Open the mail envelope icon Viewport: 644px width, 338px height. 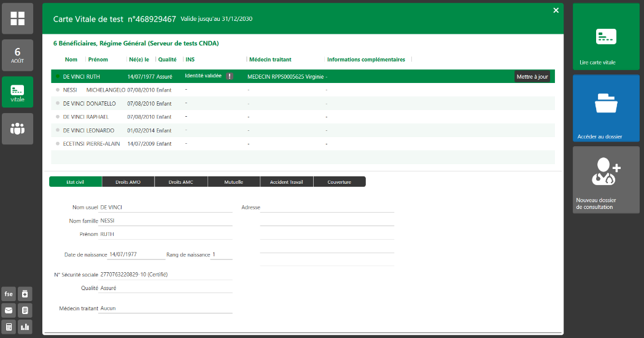point(9,310)
